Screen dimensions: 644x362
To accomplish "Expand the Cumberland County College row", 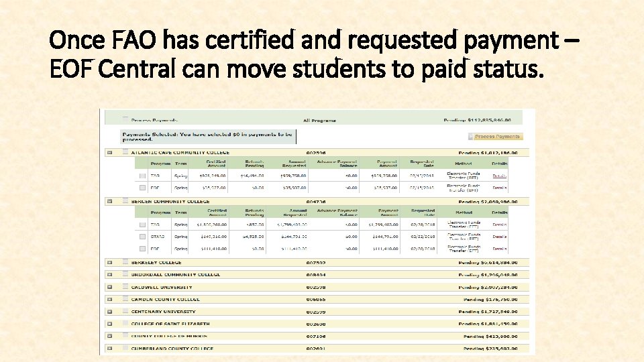I will pos(109,349).
